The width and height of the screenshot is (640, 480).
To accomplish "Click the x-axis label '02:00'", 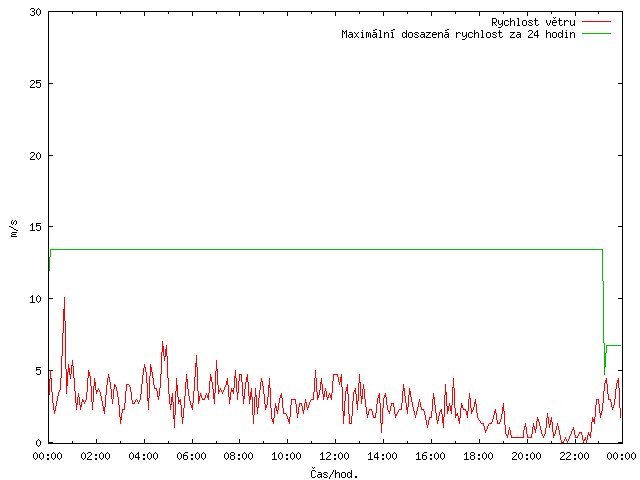I will pos(96,456).
